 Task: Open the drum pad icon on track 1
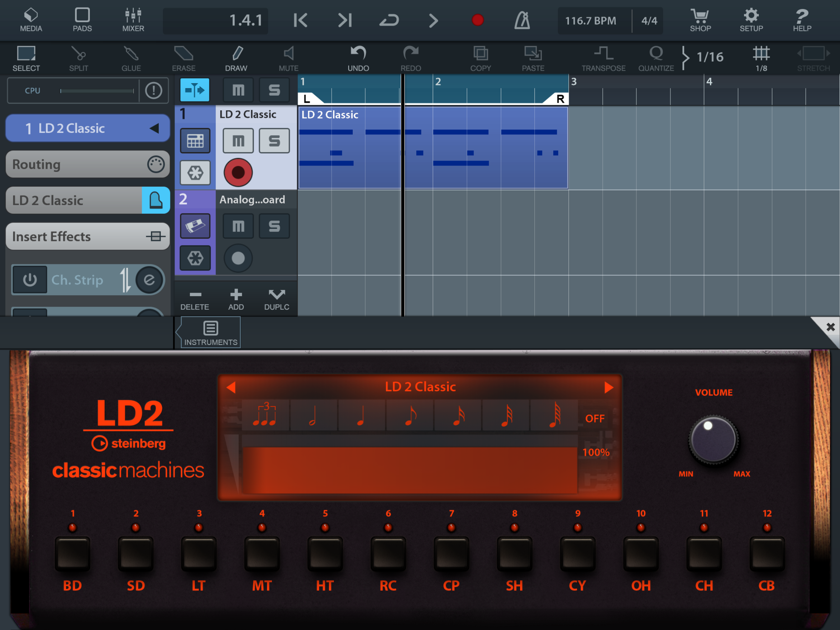coord(195,141)
